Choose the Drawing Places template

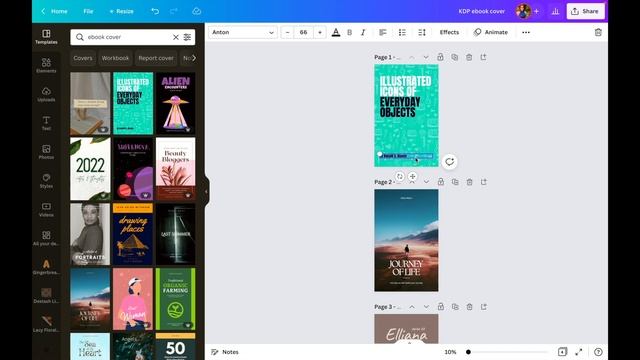click(133, 234)
